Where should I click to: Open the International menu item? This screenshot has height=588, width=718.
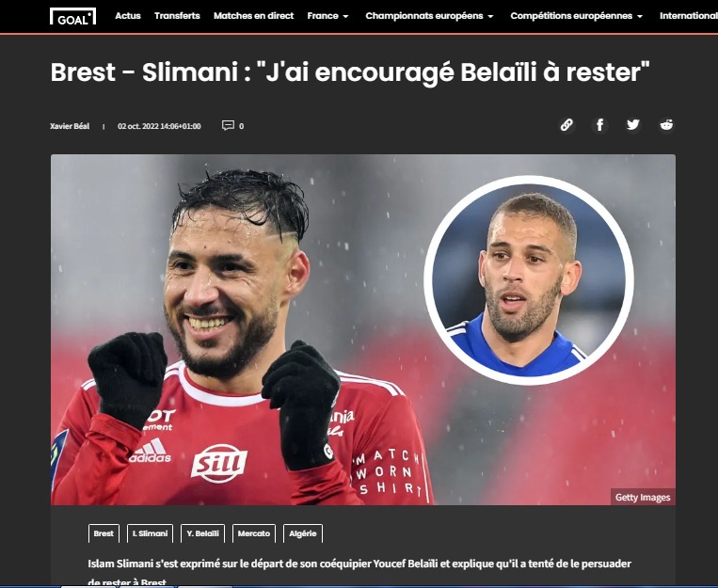point(688,16)
